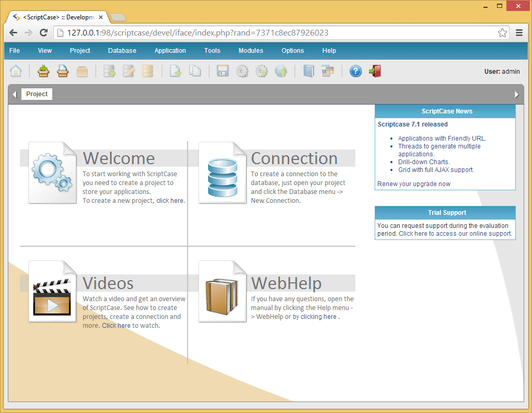This screenshot has width=532, height=413.
Task: Open the Modules menu
Action: [251, 51]
